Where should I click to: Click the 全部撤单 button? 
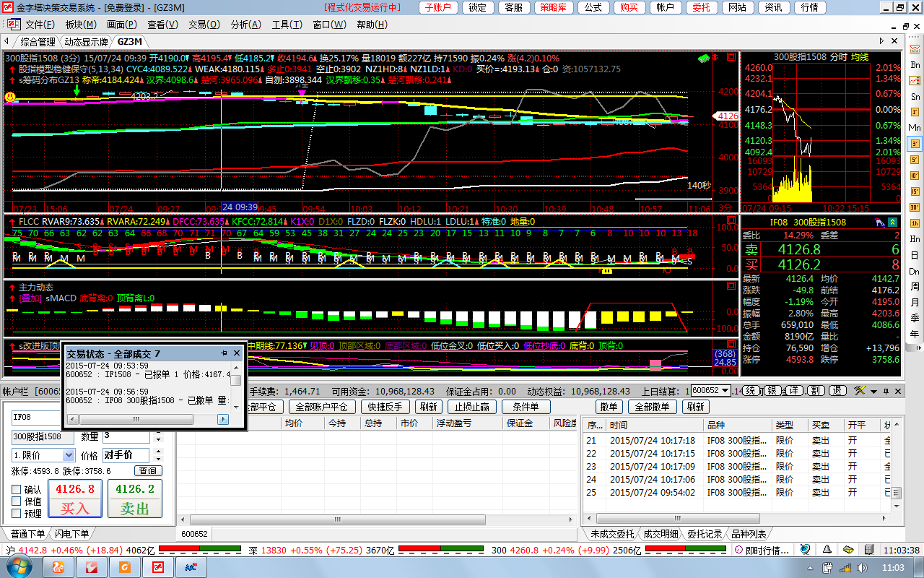pos(653,407)
